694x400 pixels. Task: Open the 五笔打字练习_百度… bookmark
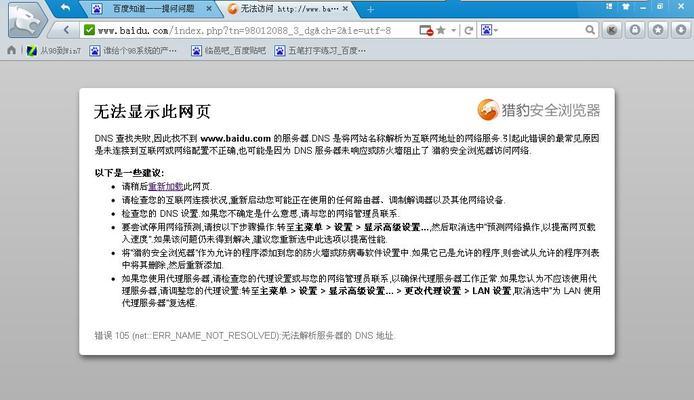[320, 51]
